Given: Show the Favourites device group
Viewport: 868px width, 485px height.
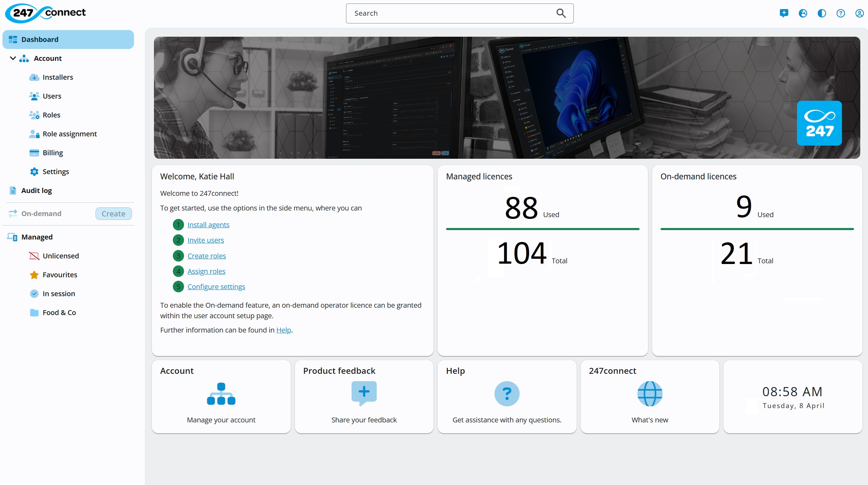Looking at the screenshot, I should coord(60,274).
